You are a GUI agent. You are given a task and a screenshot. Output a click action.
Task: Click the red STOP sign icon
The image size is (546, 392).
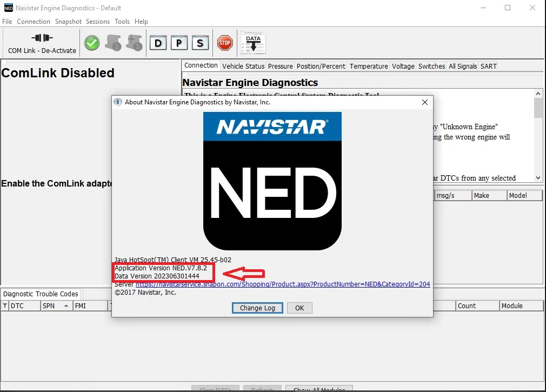224,43
